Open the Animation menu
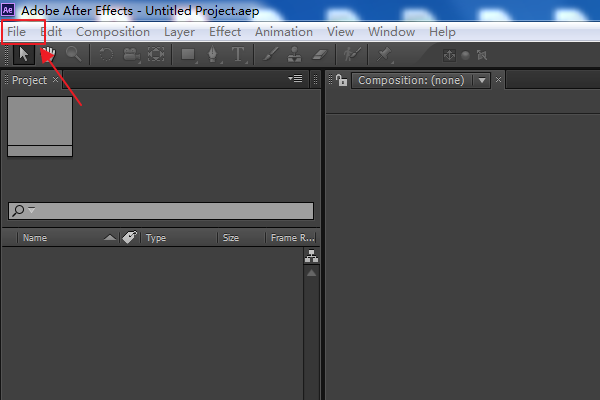 pyautogui.click(x=284, y=32)
